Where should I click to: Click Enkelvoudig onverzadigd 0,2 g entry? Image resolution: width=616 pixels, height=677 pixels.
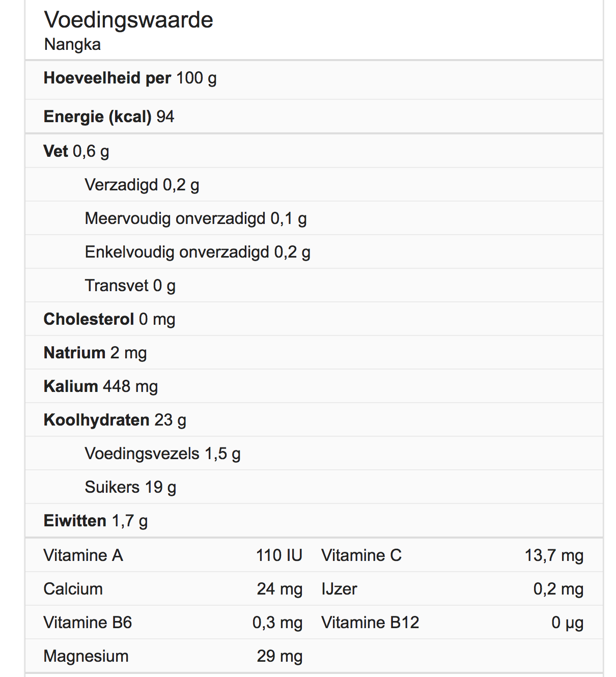pyautogui.click(x=198, y=252)
